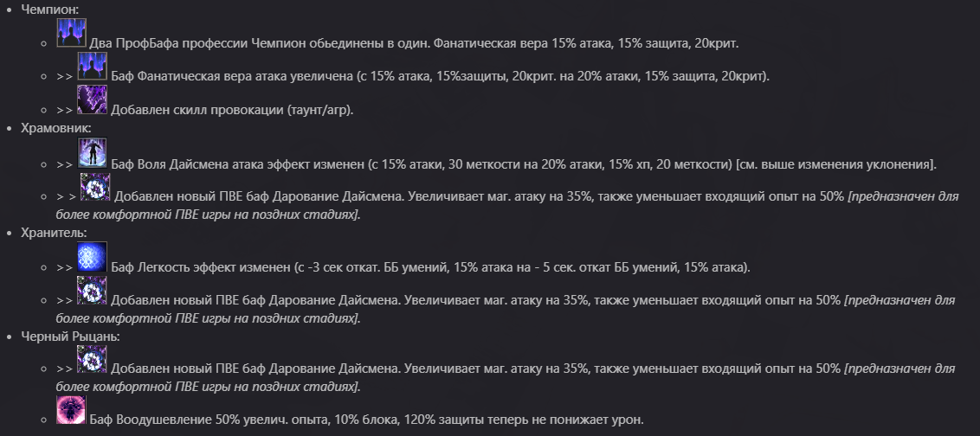Viewport: 980px width, 436px height.
Task: Click the Храмовник section heading
Action: [55, 128]
